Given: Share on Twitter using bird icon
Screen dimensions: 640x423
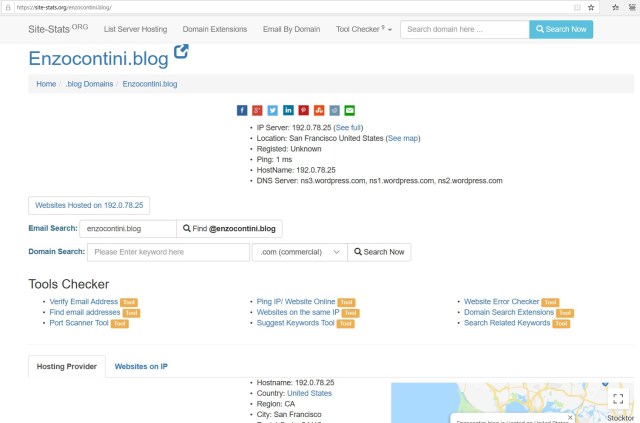Looking at the screenshot, I should (273, 110).
